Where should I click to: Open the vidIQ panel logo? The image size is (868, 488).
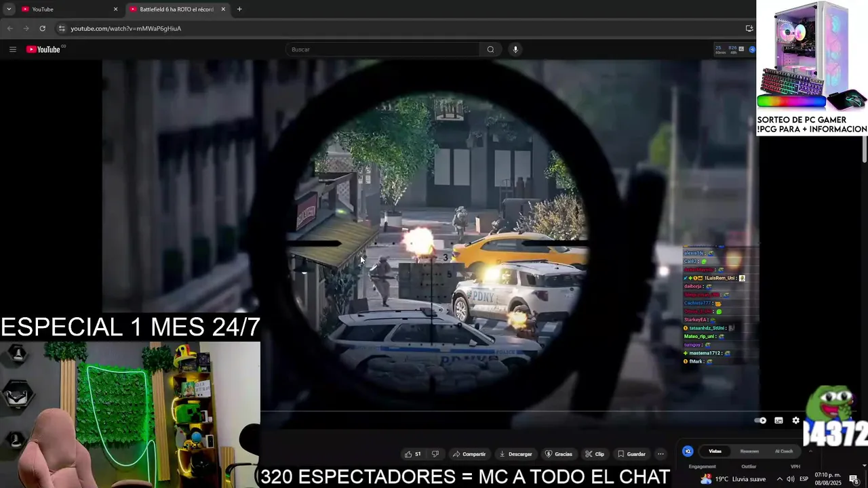pyautogui.click(x=688, y=451)
